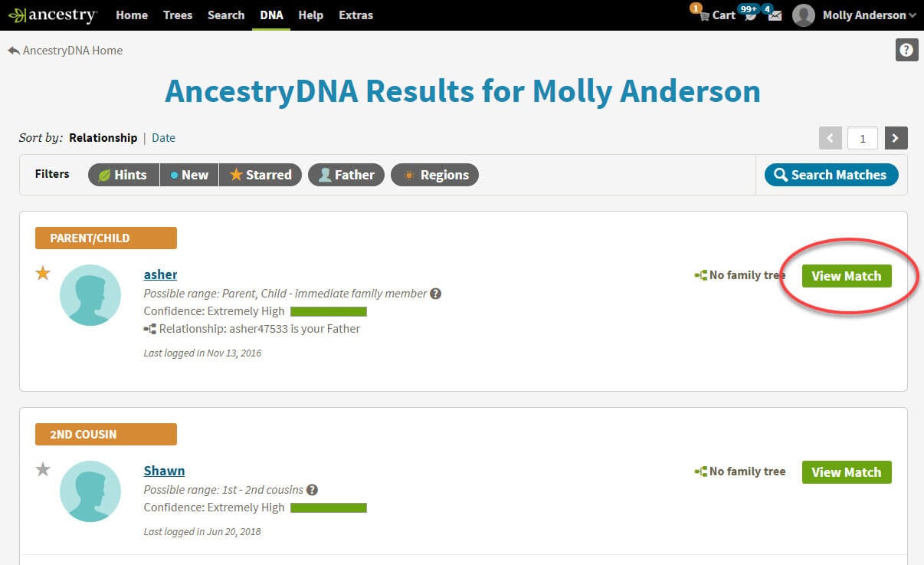
Task: Click the question mark help icon
Action: pos(906,51)
